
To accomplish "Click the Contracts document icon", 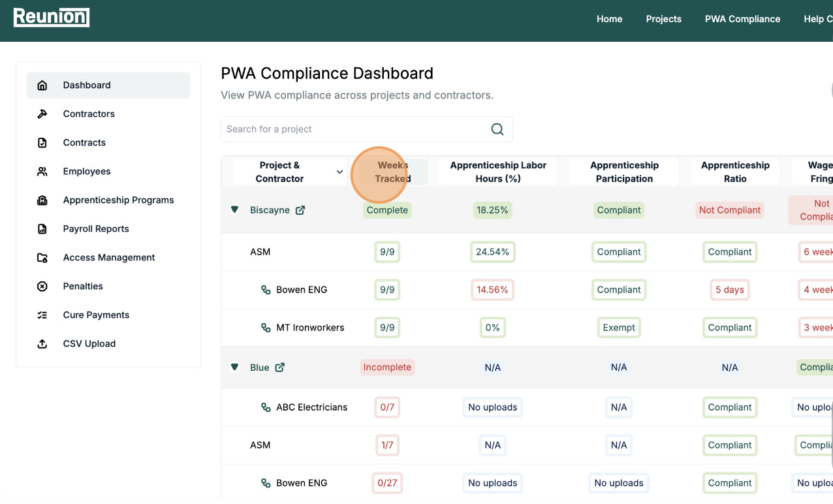I will point(42,143).
